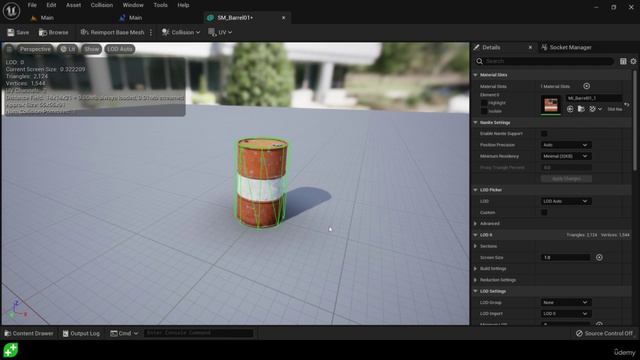This screenshot has width=640, height=360.
Task: Open Details panel settings gear
Action: (633, 61)
